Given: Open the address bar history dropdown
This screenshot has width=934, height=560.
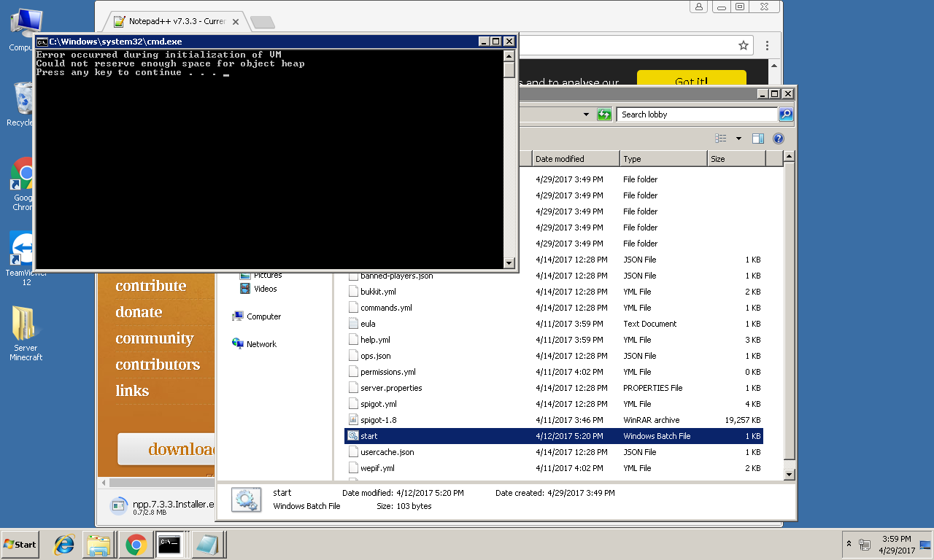Looking at the screenshot, I should pos(586,114).
